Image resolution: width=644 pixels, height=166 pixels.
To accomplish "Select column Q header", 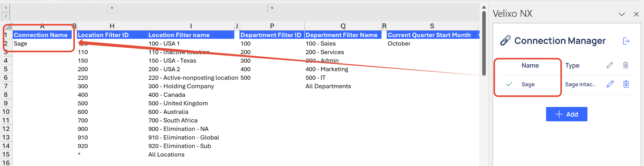I will (343, 26).
